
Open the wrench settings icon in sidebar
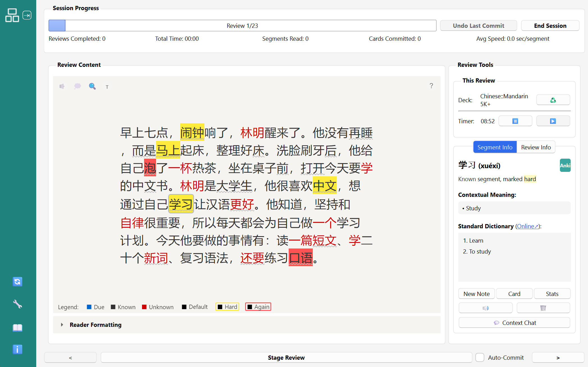coord(17,304)
